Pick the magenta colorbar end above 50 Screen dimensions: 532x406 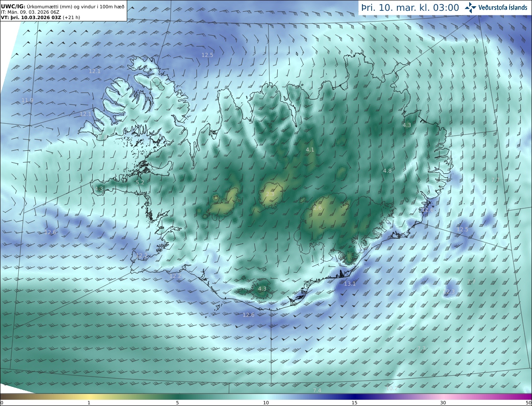pos(527,396)
